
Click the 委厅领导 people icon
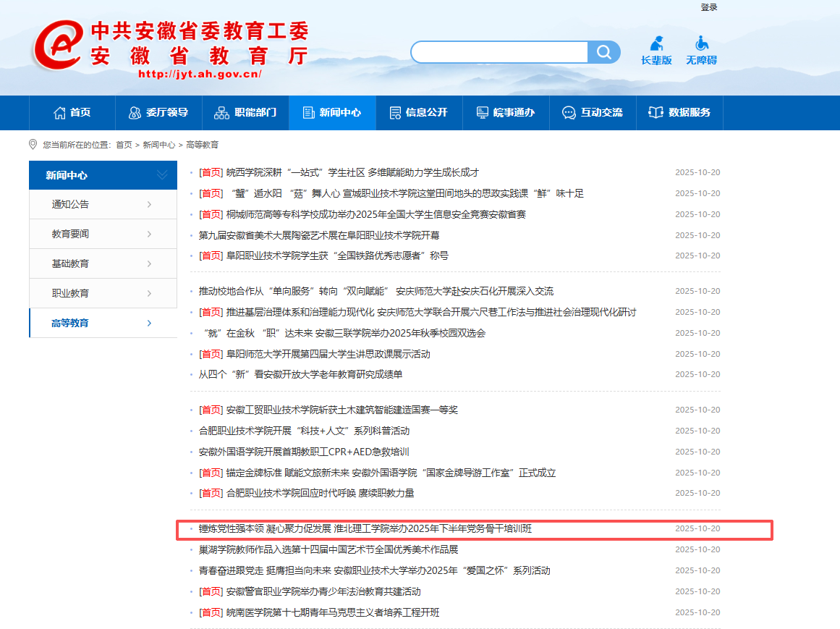[x=135, y=113]
